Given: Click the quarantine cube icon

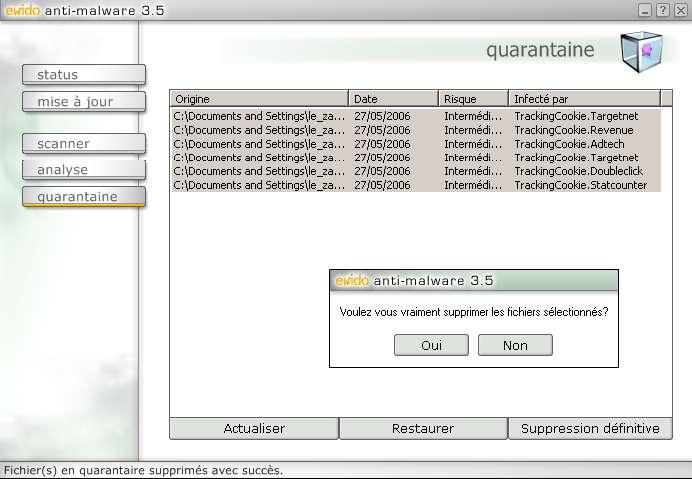Looking at the screenshot, I should click(x=641, y=52).
